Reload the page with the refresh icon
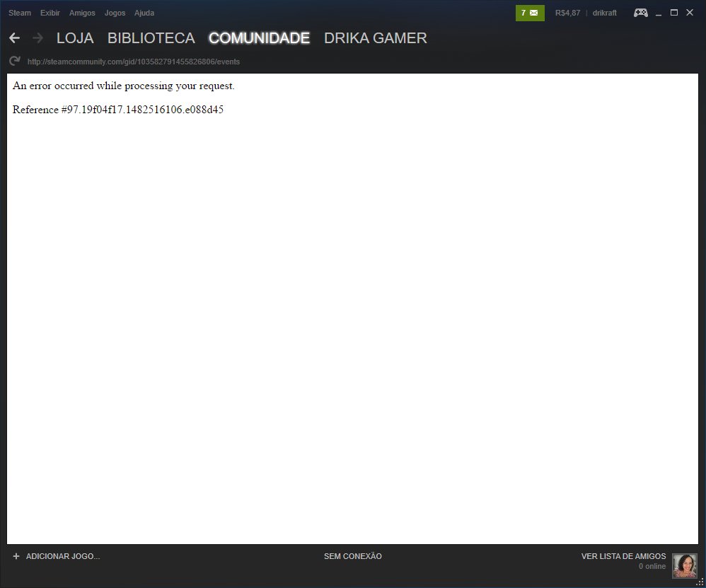This screenshot has height=588, width=706. click(x=14, y=61)
